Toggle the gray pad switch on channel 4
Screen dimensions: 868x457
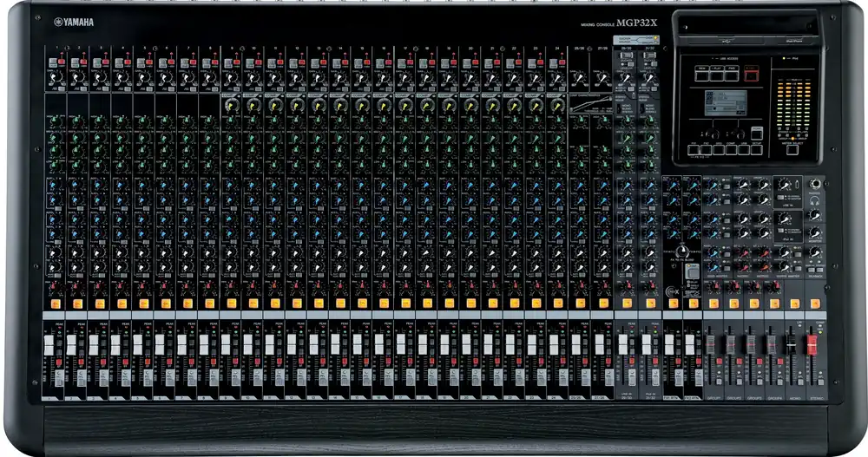click(119, 63)
